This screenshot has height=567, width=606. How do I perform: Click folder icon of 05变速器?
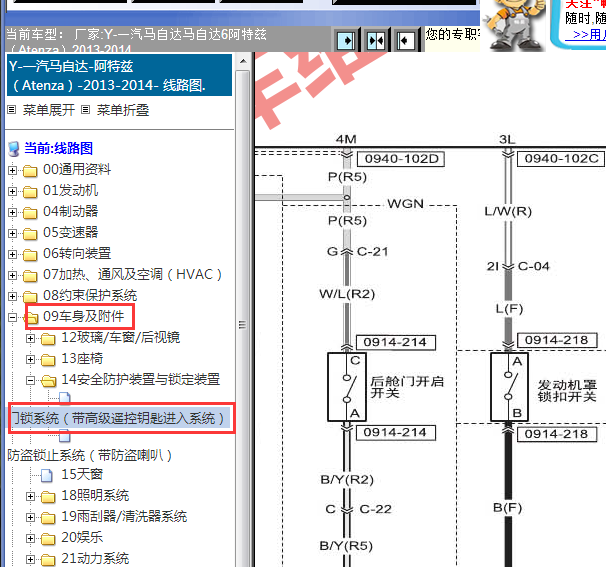(30, 233)
